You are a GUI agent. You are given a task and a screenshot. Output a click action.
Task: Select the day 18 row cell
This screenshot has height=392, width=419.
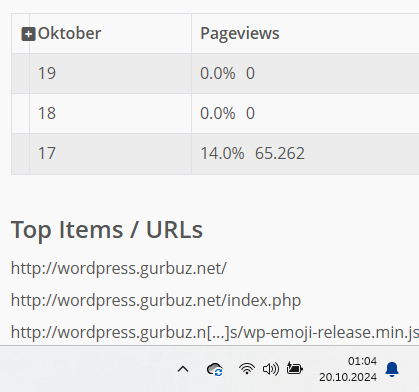click(110, 113)
